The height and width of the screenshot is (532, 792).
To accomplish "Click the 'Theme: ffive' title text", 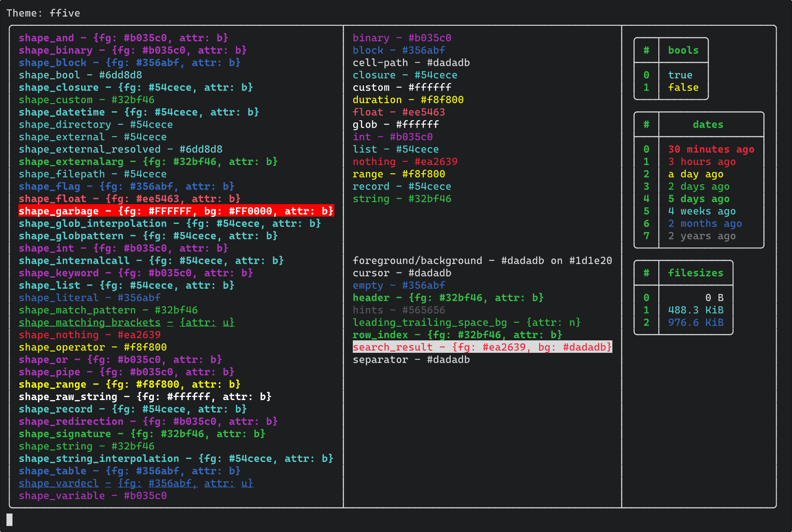I will [x=43, y=13].
